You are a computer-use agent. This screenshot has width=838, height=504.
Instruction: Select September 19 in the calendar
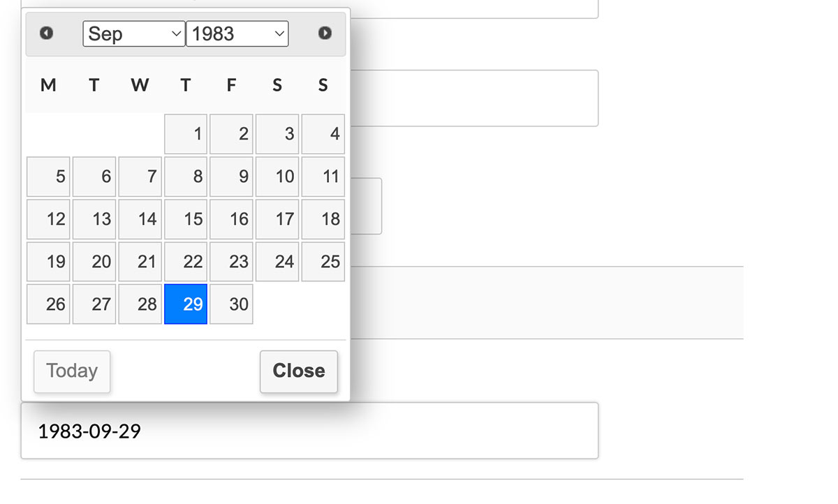click(48, 262)
